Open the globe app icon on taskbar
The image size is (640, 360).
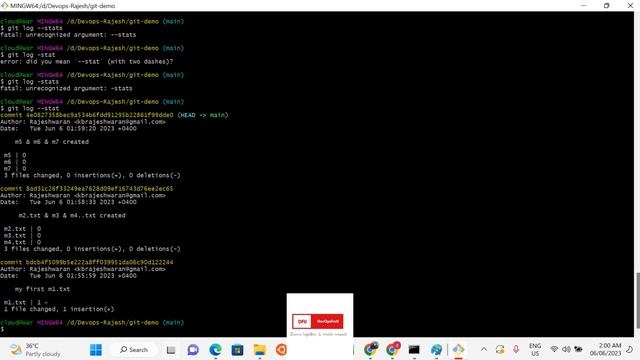pyautogui.click(x=436, y=350)
